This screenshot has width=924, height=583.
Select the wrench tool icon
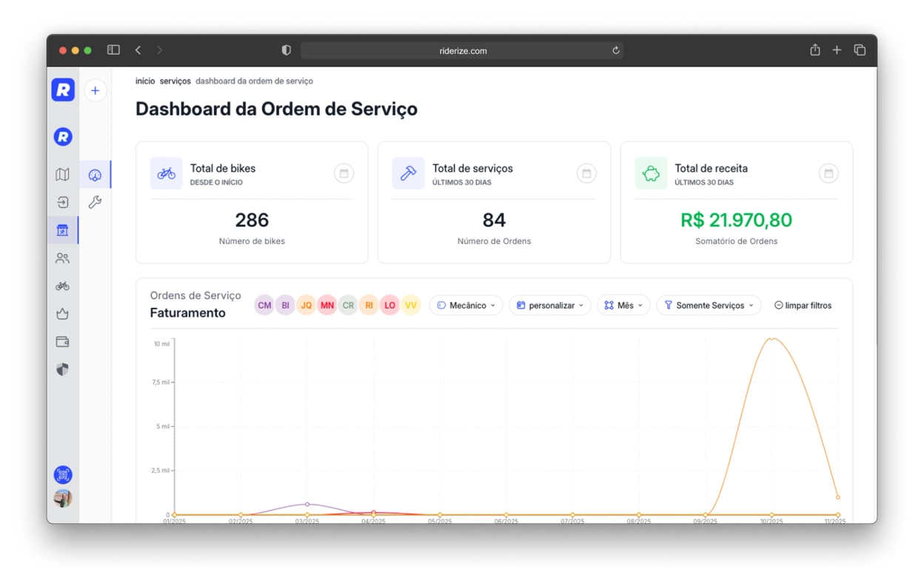pos(95,201)
